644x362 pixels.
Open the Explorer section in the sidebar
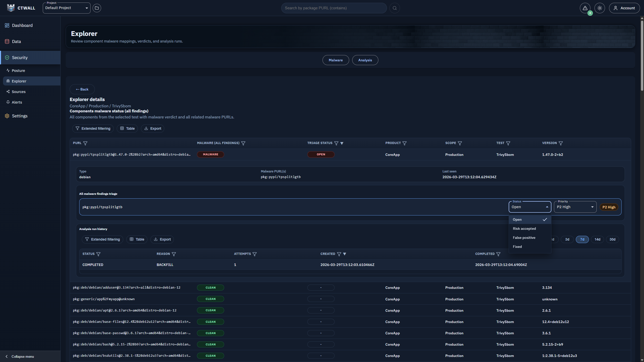pyautogui.click(x=19, y=81)
